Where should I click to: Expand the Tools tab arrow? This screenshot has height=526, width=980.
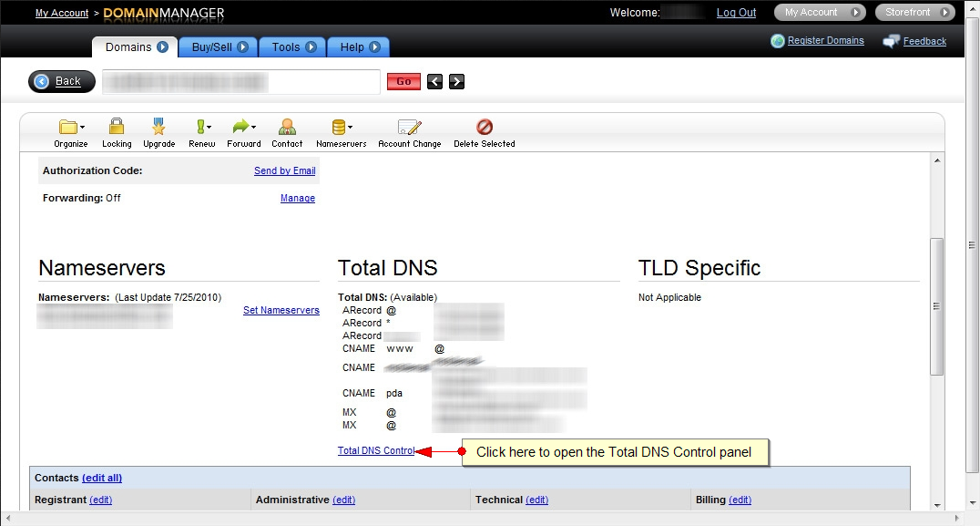[311, 46]
